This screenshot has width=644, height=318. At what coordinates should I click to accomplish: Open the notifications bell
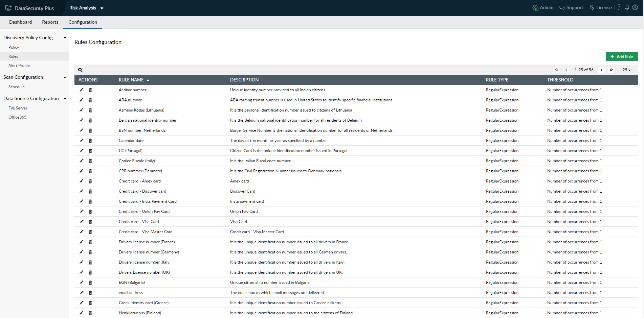(x=627, y=7)
